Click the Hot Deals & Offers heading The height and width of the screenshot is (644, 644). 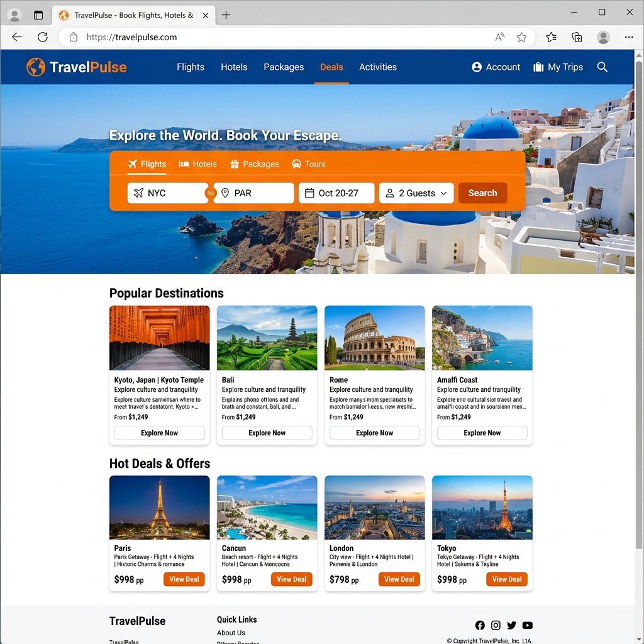pos(160,464)
